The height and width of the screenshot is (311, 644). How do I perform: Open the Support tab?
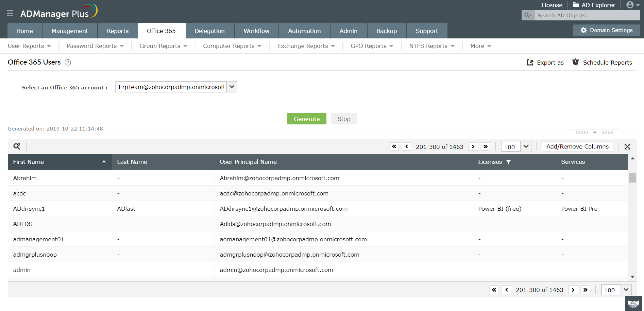coord(427,31)
